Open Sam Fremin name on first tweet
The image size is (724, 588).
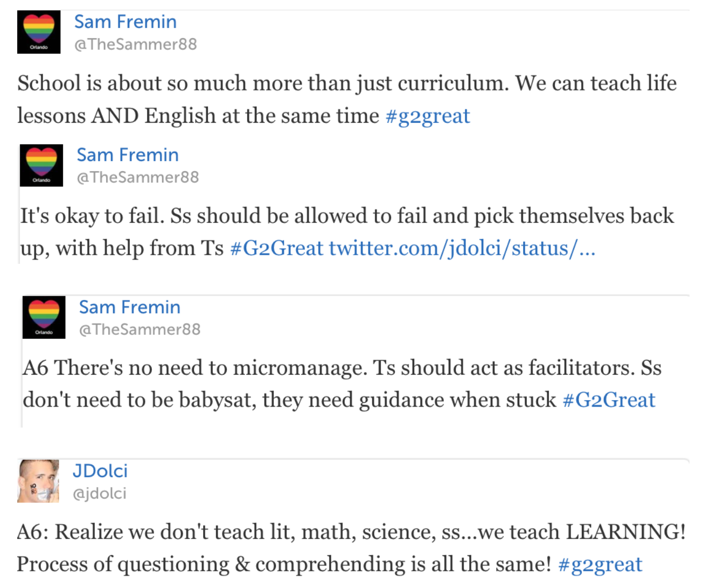coord(125,22)
